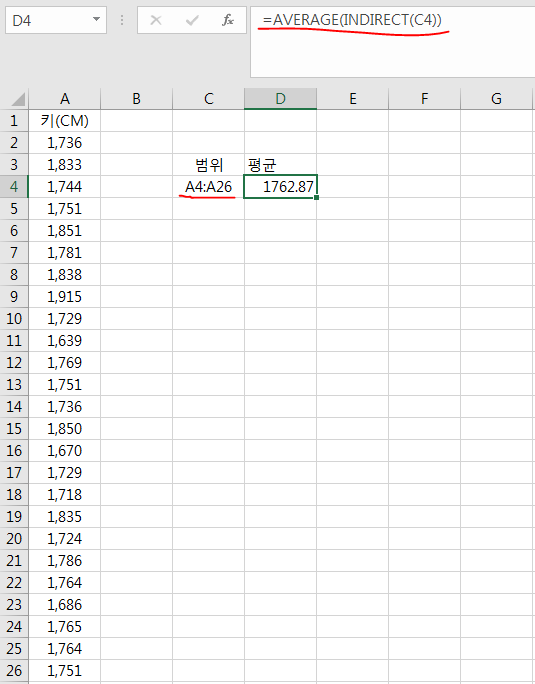The image size is (535, 684).
Task: Click cell with value 1,670
Action: (65, 451)
